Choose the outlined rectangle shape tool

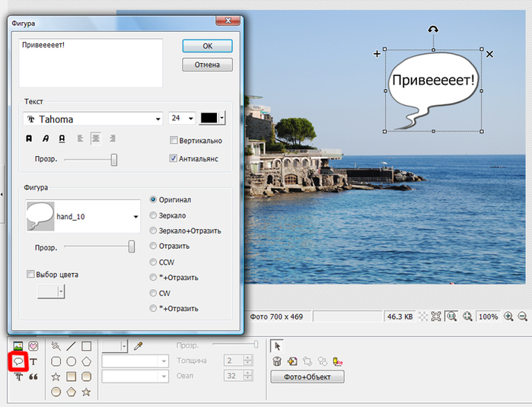pos(87,346)
